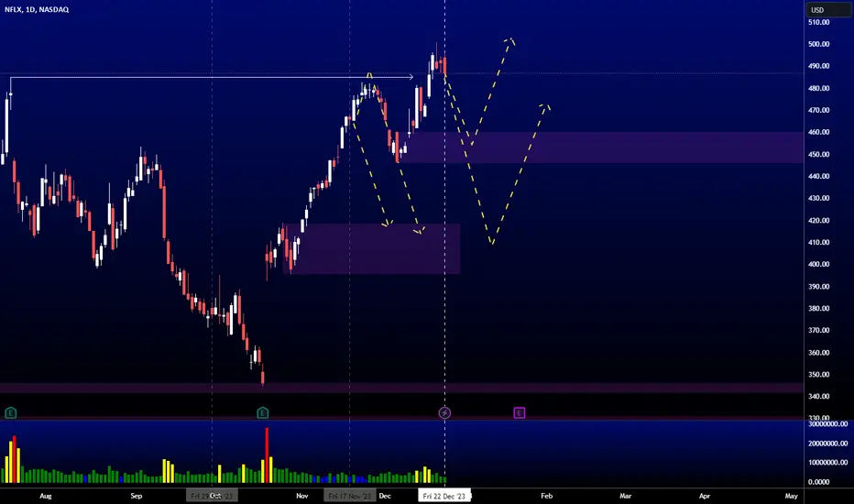Select the purple rectangle zone between 400 and 418

point(371,248)
